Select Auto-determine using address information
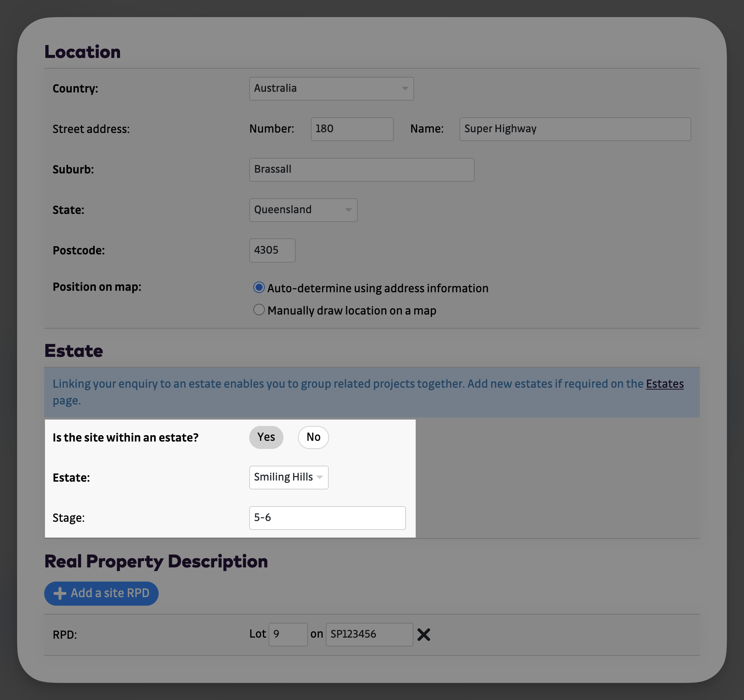This screenshot has width=744, height=700. (x=259, y=288)
